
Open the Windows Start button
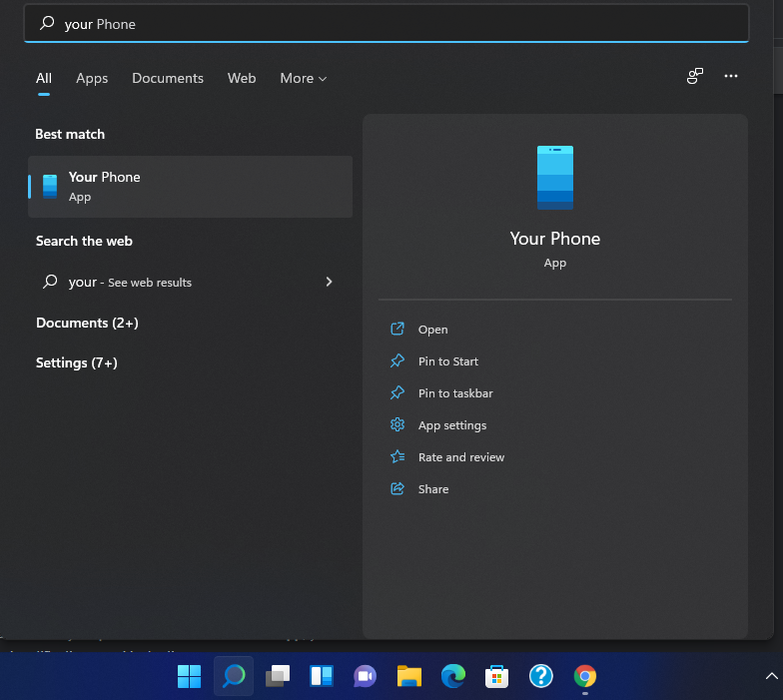tap(190, 677)
